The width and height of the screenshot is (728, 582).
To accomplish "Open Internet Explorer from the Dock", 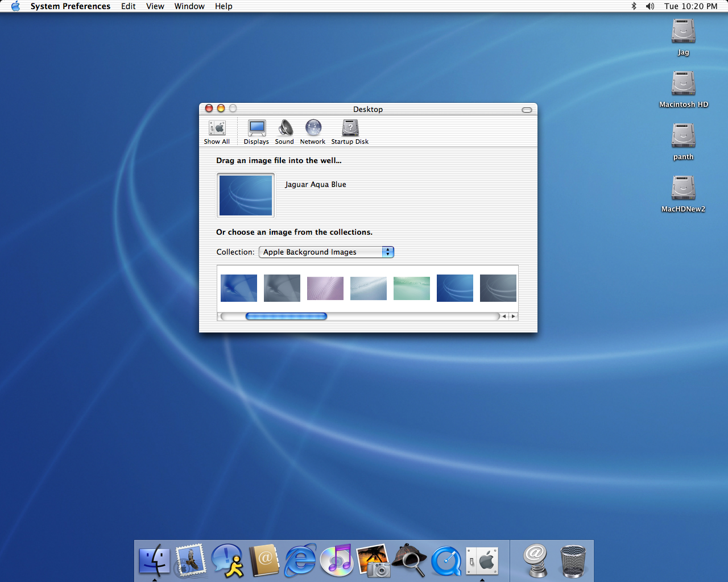I will (300, 560).
